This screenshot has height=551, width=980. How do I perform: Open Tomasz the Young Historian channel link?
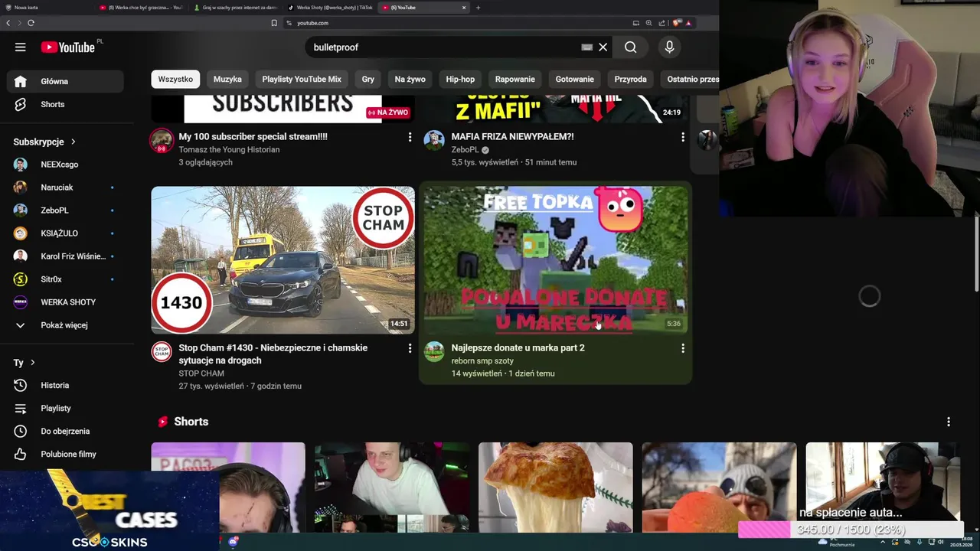pos(229,150)
